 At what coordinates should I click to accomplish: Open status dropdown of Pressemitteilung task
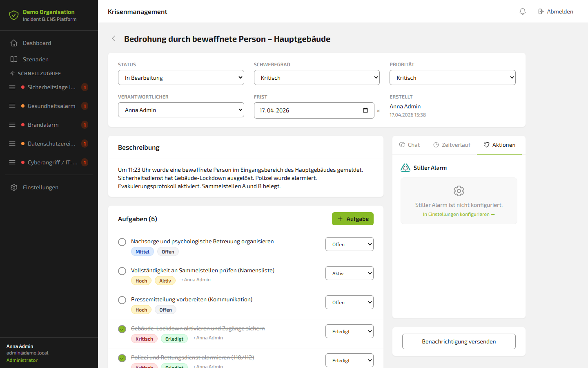point(350,302)
